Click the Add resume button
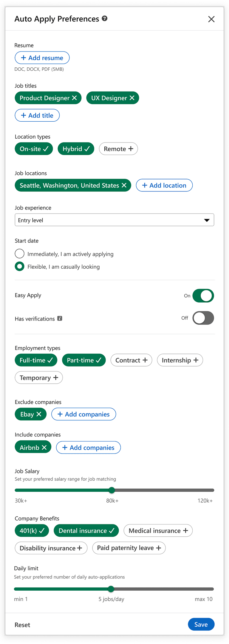The width and height of the screenshot is (229, 644). coord(42,58)
